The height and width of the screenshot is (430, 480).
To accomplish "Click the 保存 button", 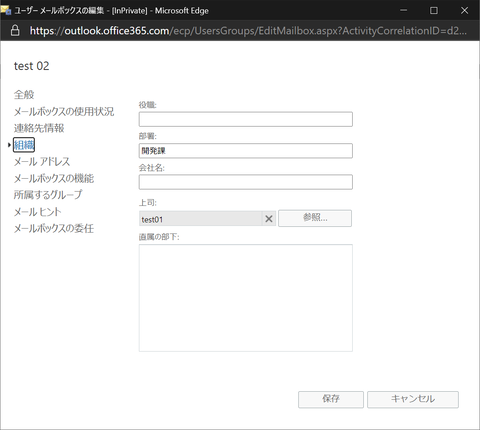I will click(331, 399).
